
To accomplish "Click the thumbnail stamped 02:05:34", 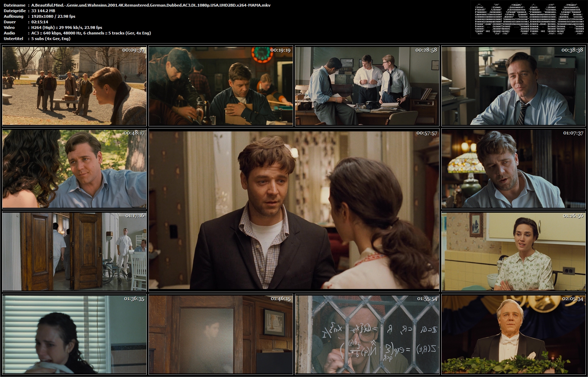I will click(513, 335).
